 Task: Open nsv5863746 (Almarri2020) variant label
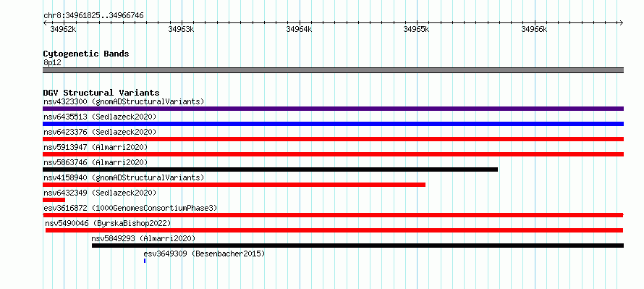pos(96,162)
